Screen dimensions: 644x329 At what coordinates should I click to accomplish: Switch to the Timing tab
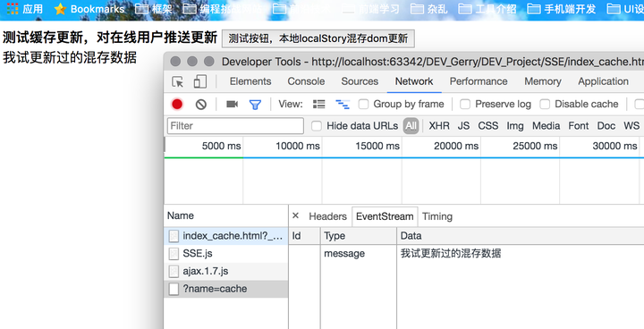click(x=437, y=216)
